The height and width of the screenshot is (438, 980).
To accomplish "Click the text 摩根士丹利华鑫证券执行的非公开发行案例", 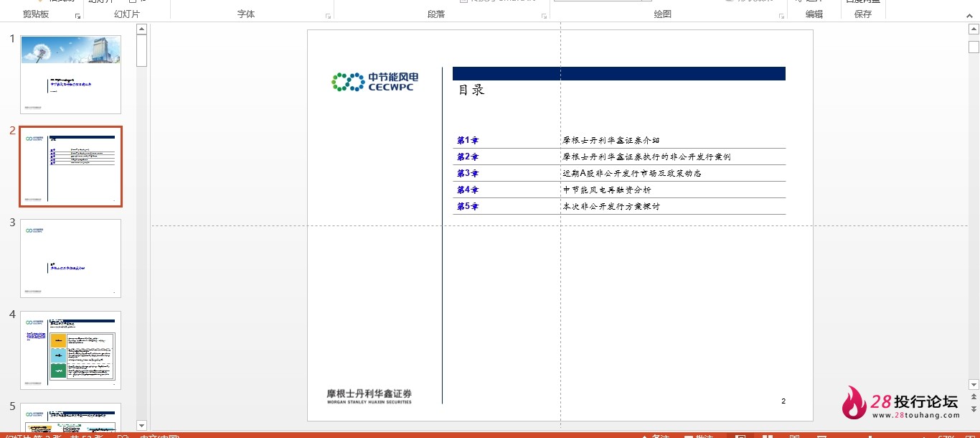I will [647, 157].
